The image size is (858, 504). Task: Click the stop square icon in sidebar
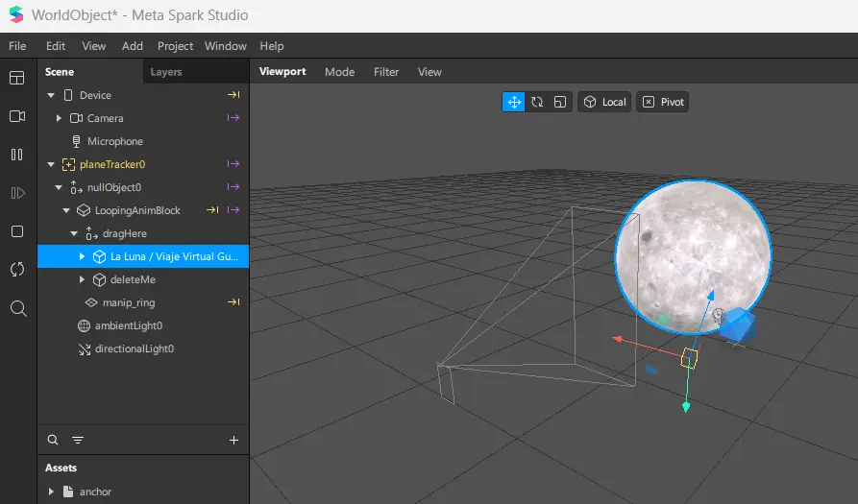[17, 231]
